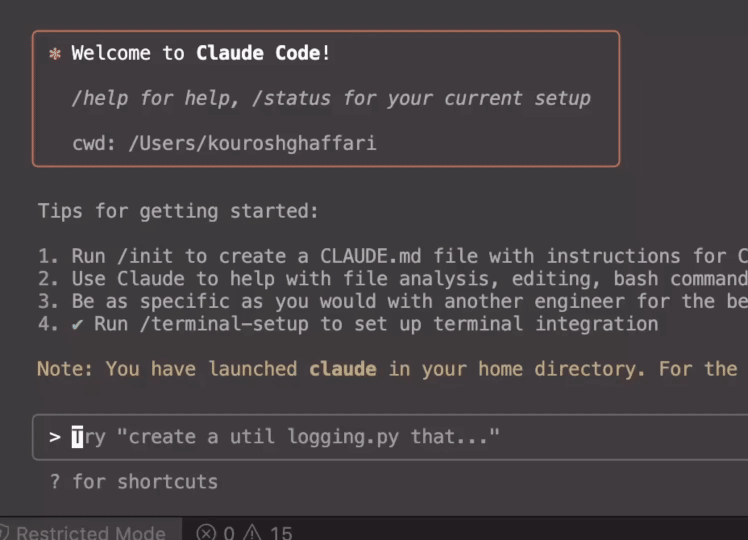Image resolution: width=748 pixels, height=540 pixels.
Task: Click the '/help for help, /status' hint line
Action: tap(331, 98)
